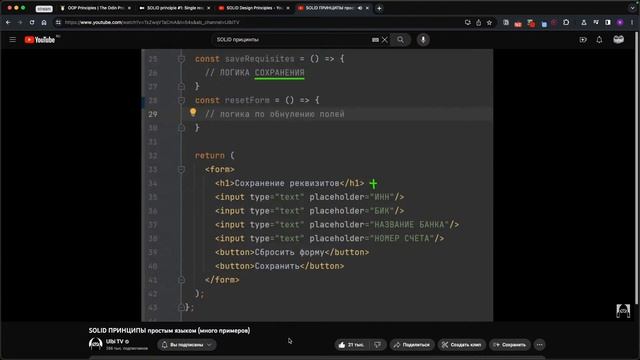Open the Create video button
This screenshot has height=360, width=640.
582,40
